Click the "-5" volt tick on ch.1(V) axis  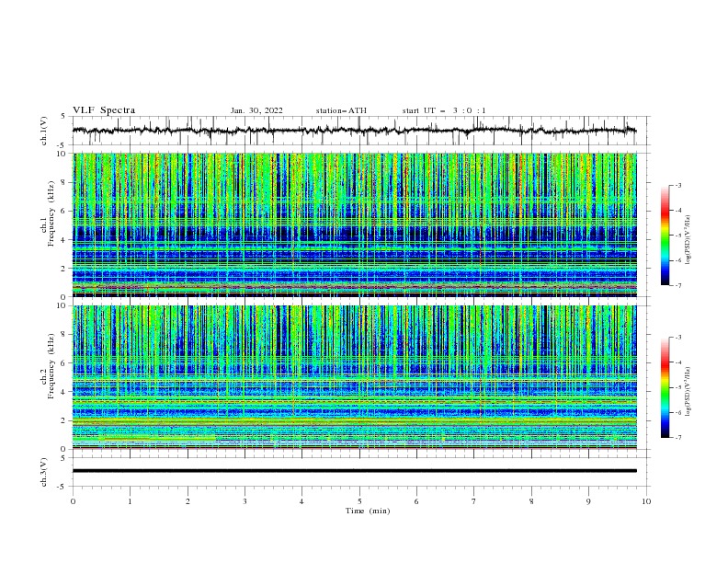[x=62, y=145]
